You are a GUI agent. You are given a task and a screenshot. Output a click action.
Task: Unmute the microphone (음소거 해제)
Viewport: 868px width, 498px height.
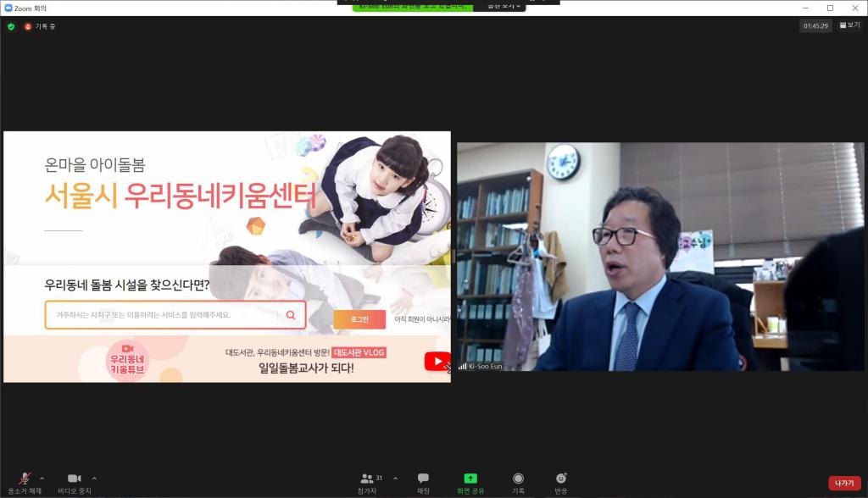pyautogui.click(x=25, y=483)
